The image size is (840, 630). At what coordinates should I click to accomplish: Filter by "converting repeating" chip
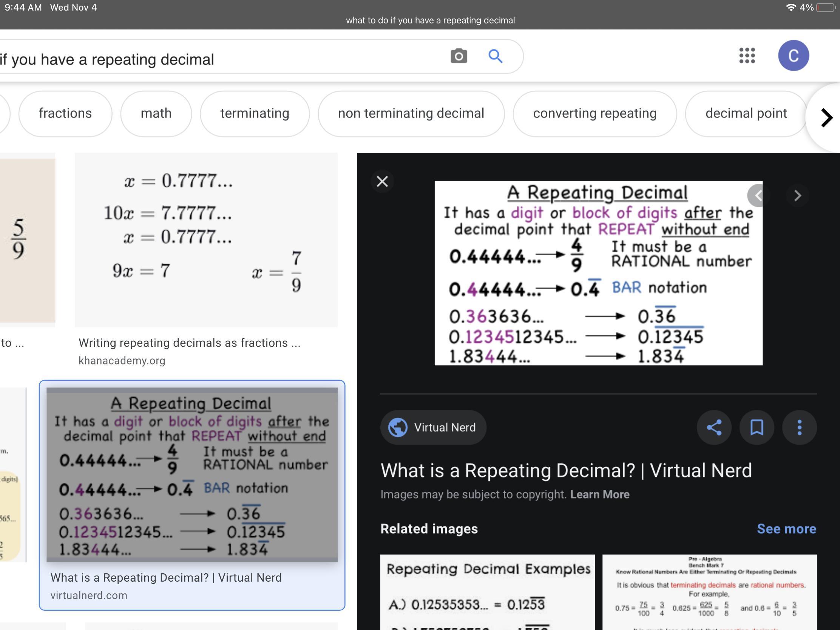(x=594, y=114)
